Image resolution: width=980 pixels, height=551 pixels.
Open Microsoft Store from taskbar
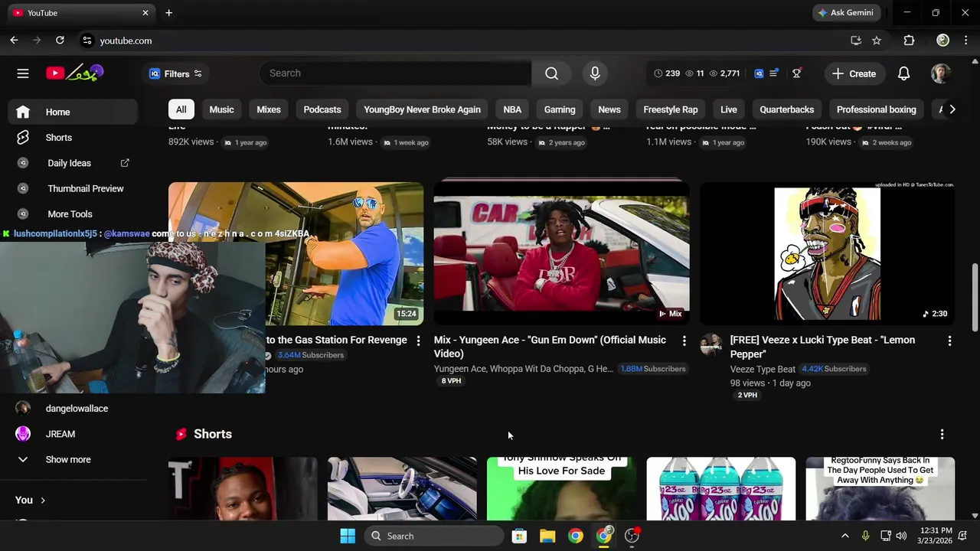[x=519, y=536]
